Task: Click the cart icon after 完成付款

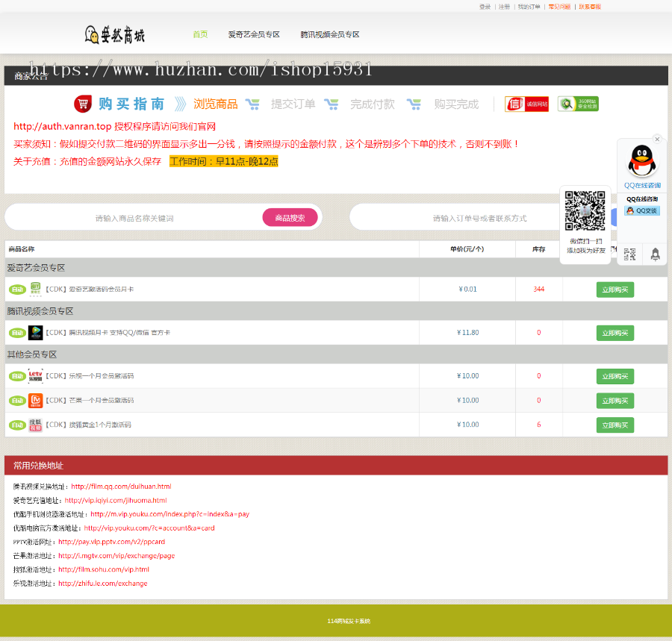Action: 414,104
